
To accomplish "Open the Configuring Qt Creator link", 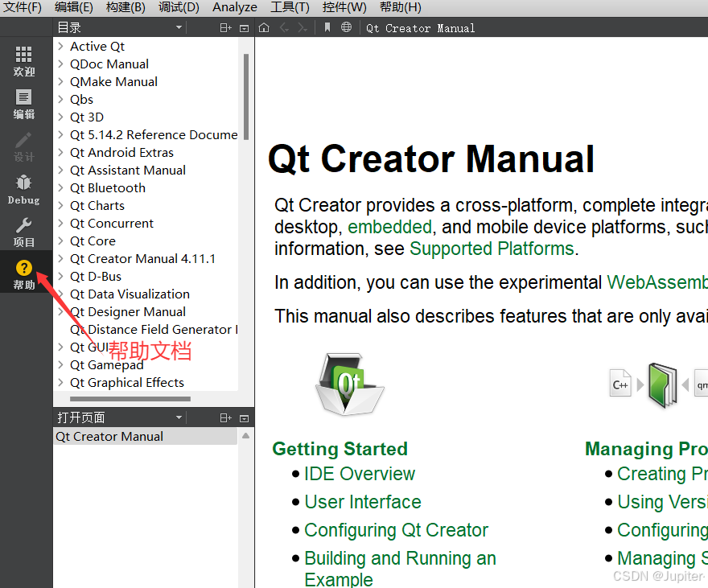I will point(397,530).
